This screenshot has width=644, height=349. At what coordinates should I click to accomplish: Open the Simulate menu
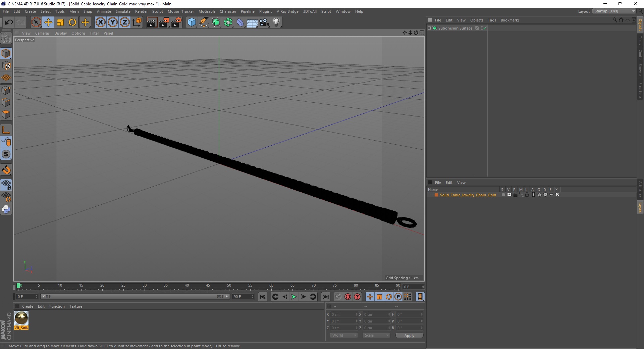(123, 11)
